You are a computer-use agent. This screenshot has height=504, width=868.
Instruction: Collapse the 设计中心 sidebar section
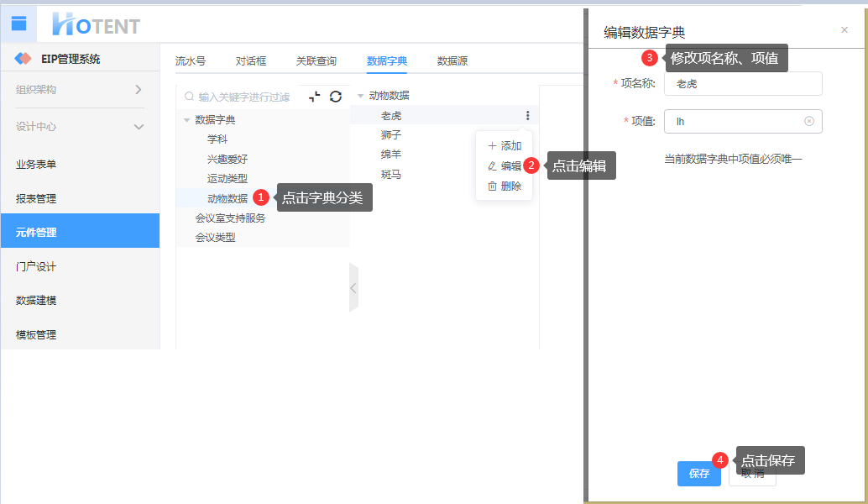139,127
